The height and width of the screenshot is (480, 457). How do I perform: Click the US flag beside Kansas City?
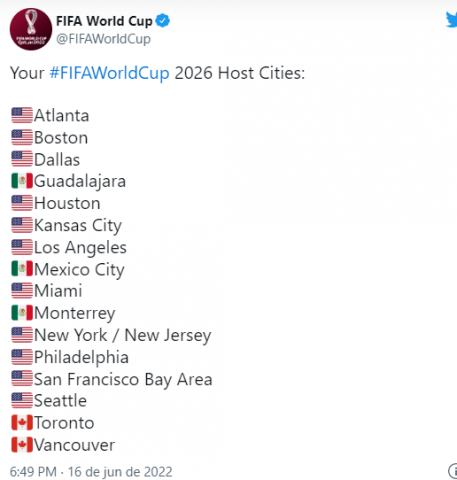click(22, 225)
